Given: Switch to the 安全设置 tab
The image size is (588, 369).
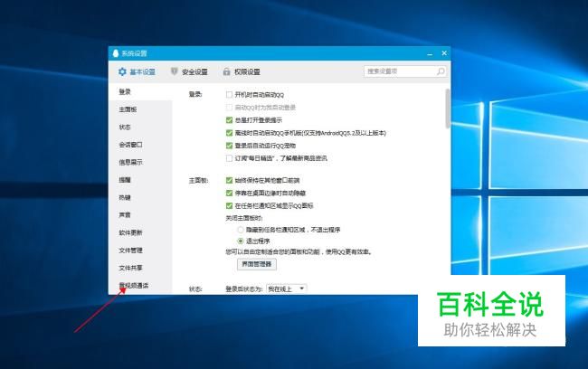Looking at the screenshot, I should (189, 71).
